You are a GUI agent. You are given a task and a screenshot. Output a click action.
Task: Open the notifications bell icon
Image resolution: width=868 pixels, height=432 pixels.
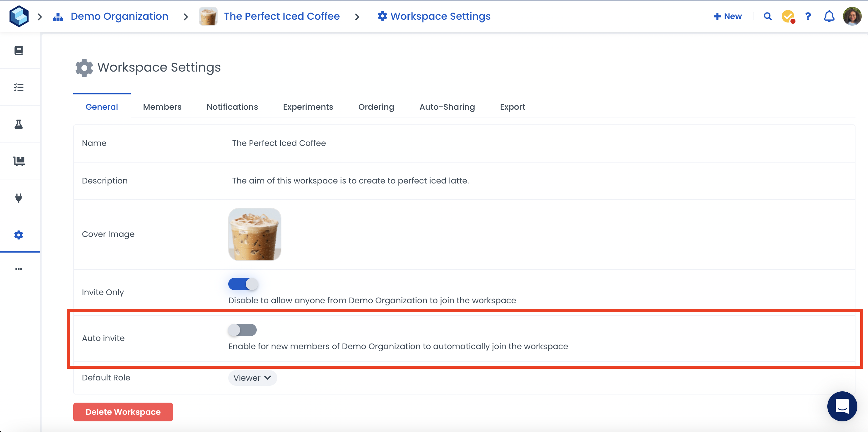[829, 16]
